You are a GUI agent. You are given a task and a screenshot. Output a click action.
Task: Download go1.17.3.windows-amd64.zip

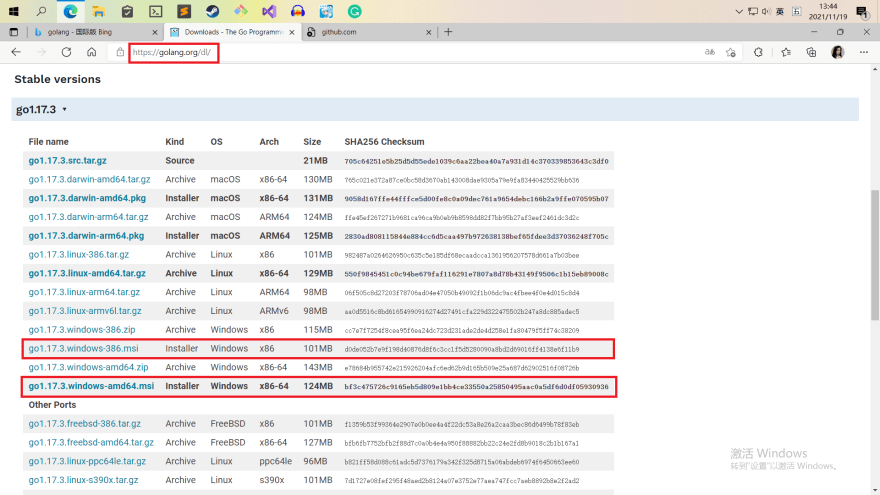point(88,368)
